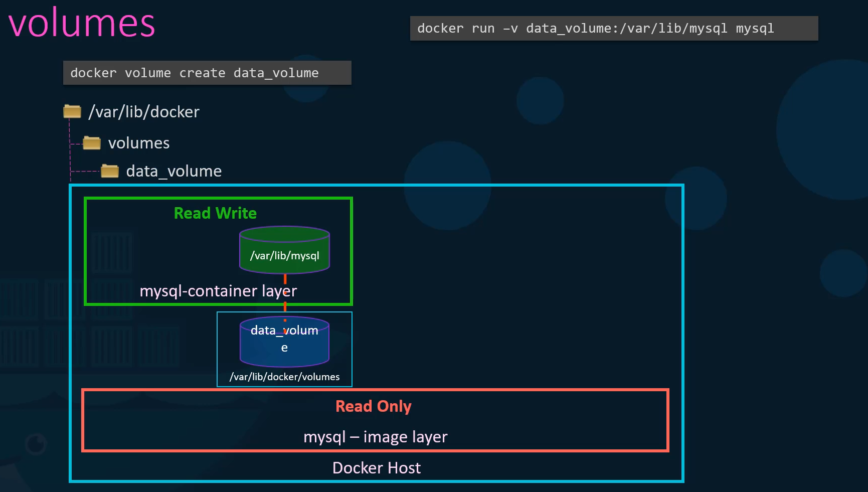Screen dimensions: 868x492
Task: Click the 'Docker Host' label
Action: [x=377, y=468]
